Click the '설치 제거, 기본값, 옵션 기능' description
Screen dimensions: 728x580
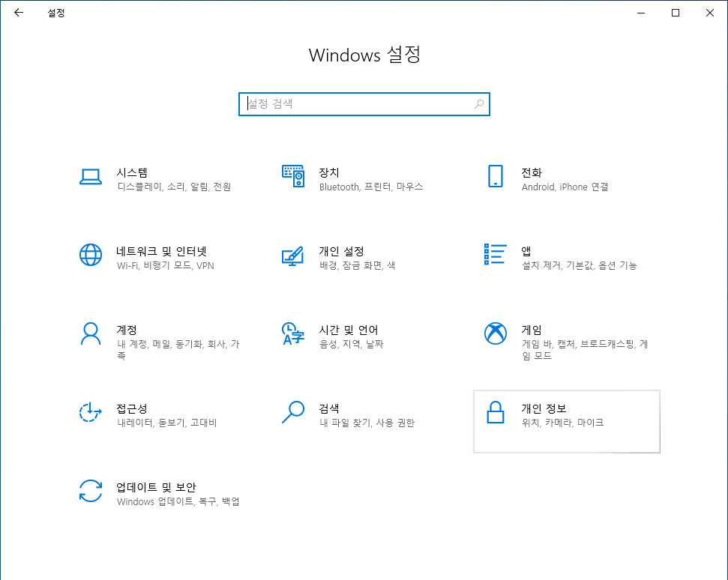[x=580, y=265]
